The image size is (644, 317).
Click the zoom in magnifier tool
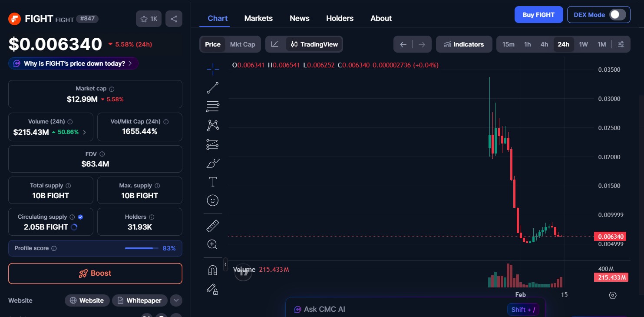point(213,244)
